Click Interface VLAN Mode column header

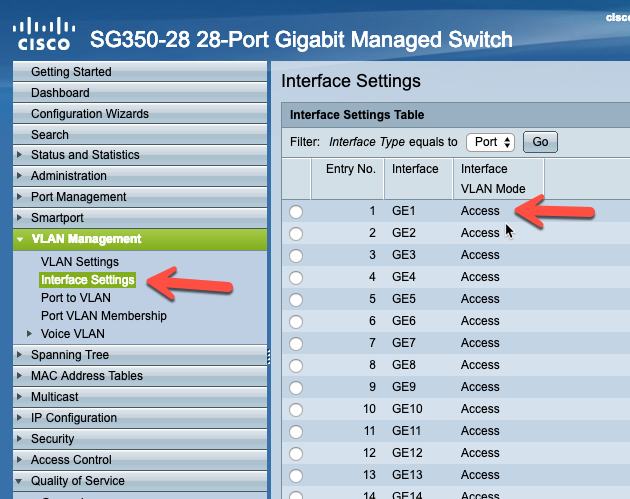tap(499, 178)
